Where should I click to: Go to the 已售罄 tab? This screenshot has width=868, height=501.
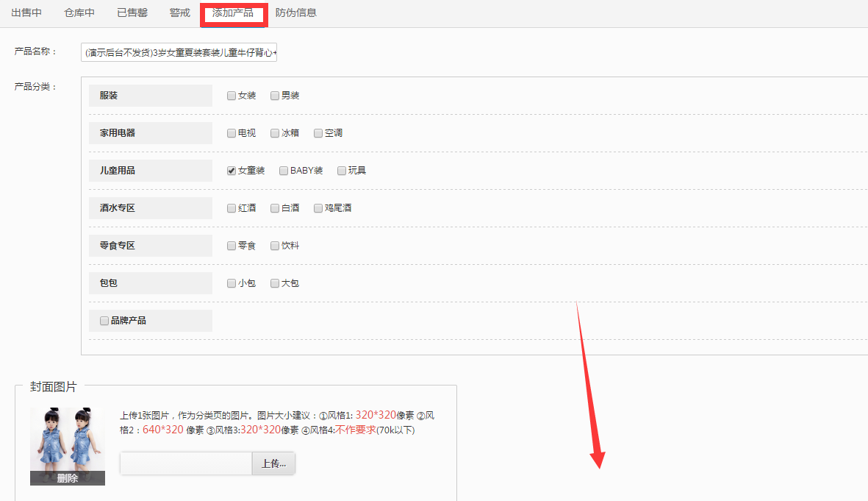(132, 13)
